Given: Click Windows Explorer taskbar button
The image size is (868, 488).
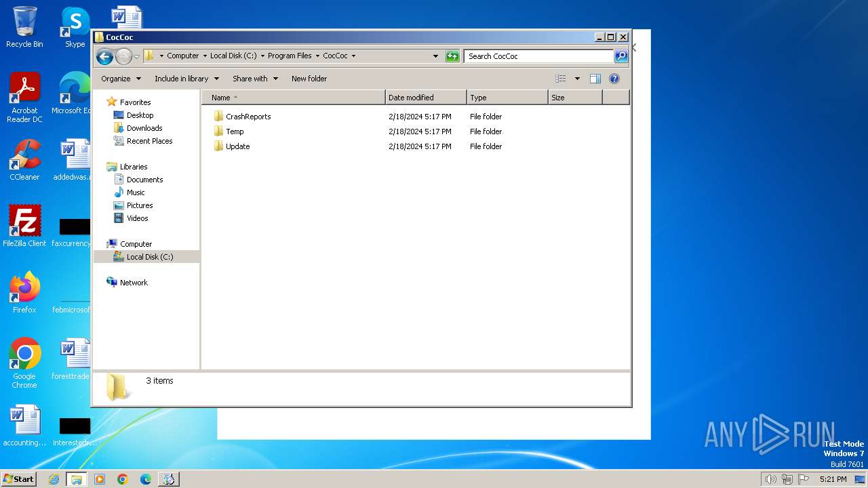Looking at the screenshot, I should pyautogui.click(x=77, y=479).
